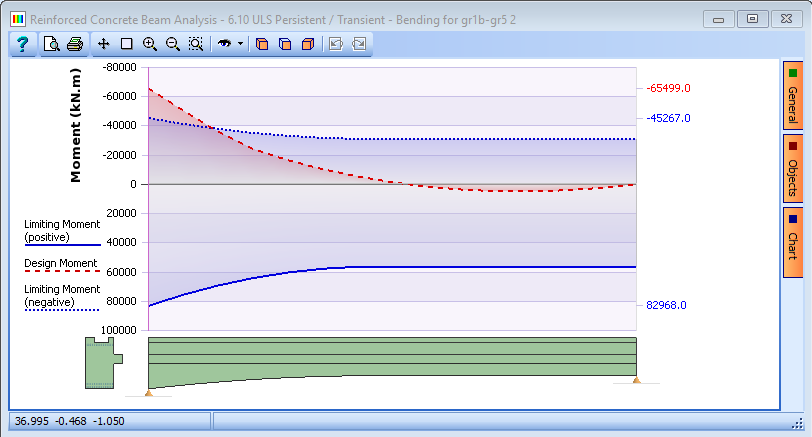Open the Help question mark icon
The height and width of the screenshot is (437, 812).
pyautogui.click(x=22, y=45)
